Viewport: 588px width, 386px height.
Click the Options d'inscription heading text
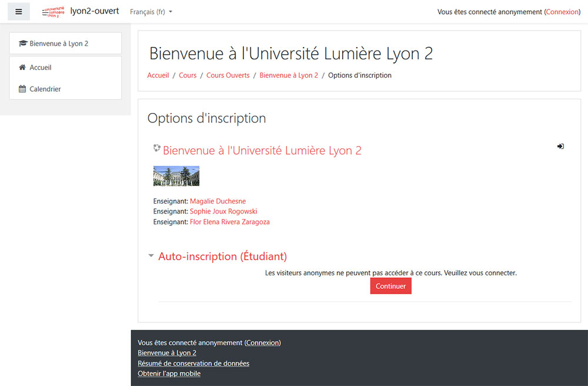click(x=206, y=118)
